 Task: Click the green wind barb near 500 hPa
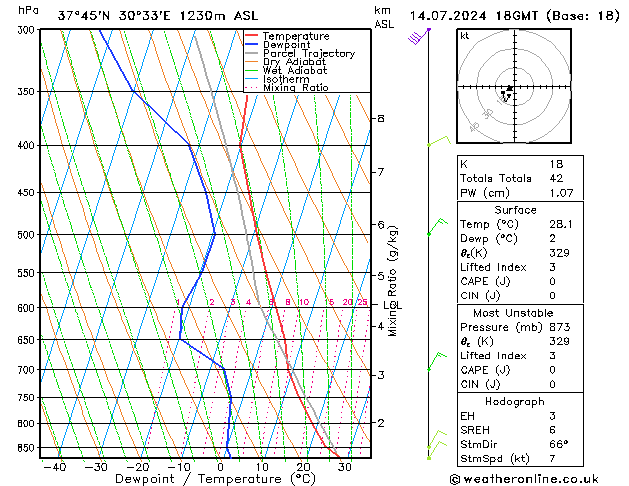click(x=436, y=226)
